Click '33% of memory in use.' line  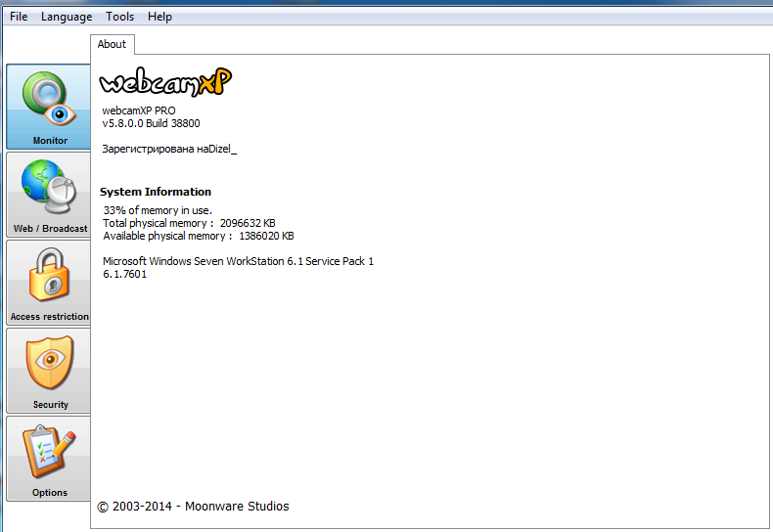coord(158,210)
